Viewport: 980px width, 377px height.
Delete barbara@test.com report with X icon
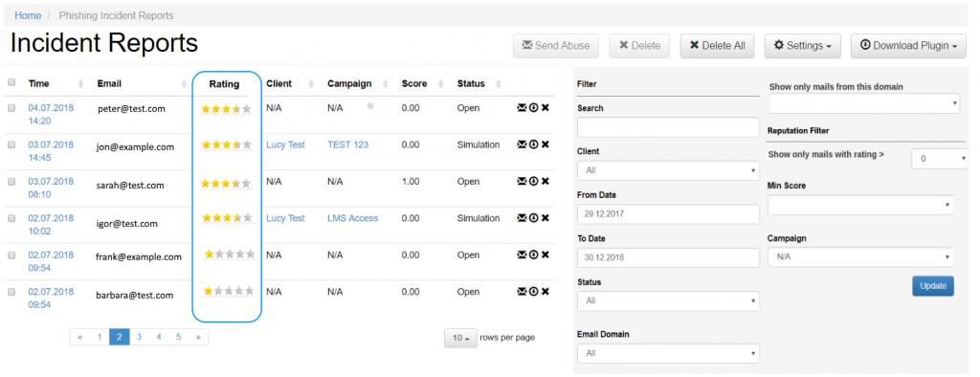545,291
